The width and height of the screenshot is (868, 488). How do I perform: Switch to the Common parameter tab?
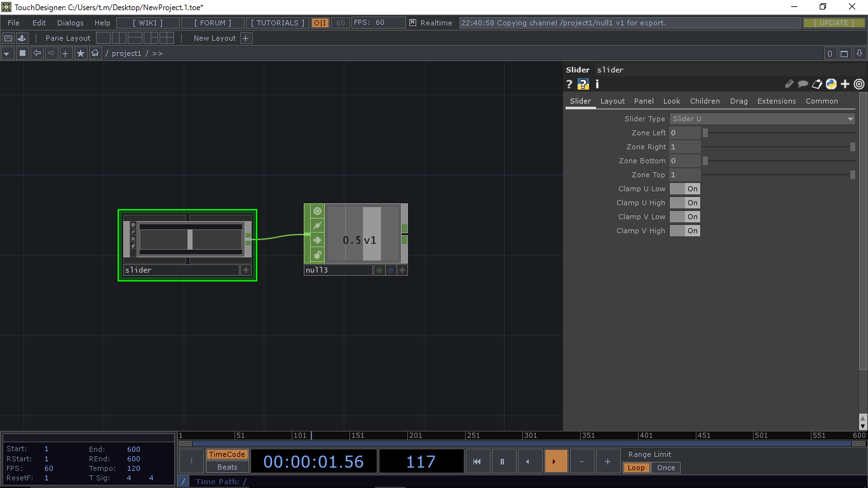click(x=822, y=100)
